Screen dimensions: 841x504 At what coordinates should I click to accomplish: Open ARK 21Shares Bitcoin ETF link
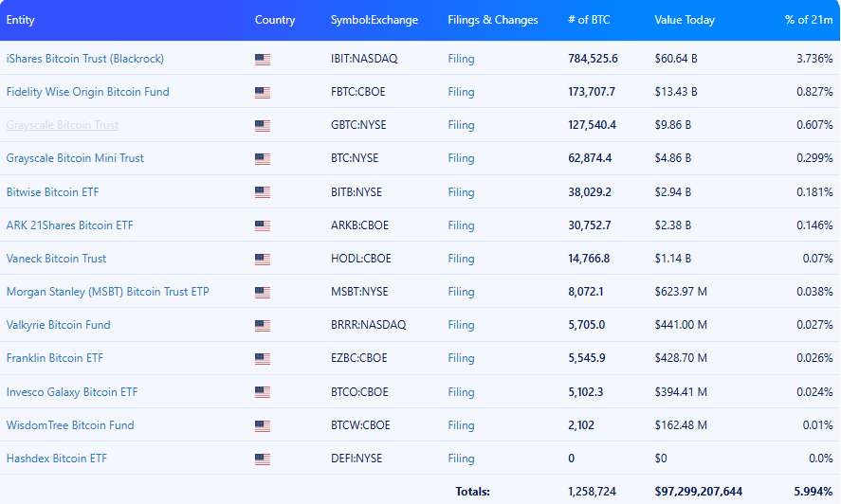point(70,225)
